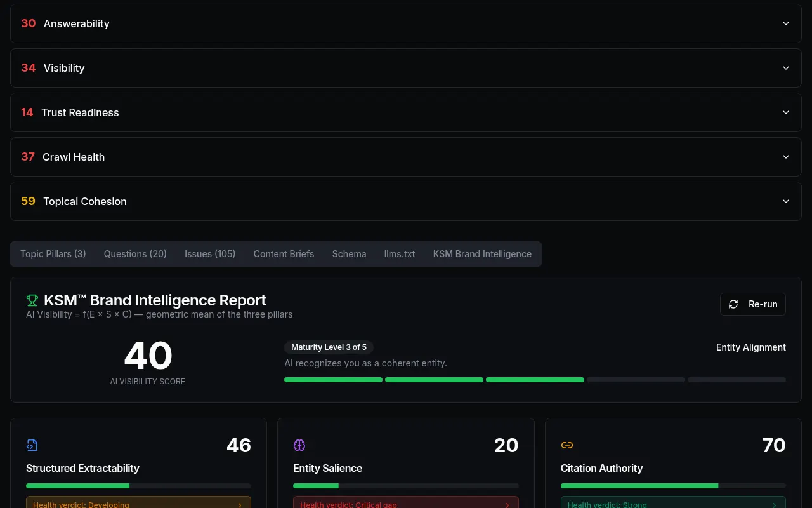Image resolution: width=812 pixels, height=508 pixels.
Task: Click 'AI recognizes you as a coherent entity.' text
Action: pyautogui.click(x=365, y=363)
